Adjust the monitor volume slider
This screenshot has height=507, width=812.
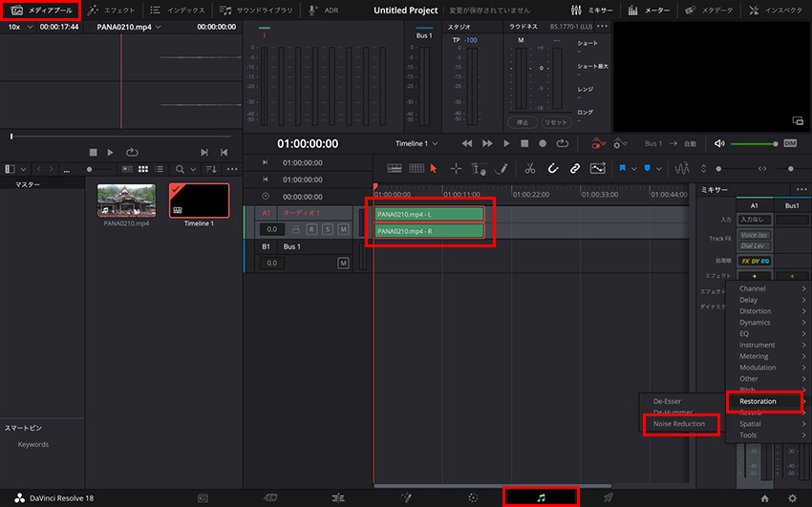(755, 143)
